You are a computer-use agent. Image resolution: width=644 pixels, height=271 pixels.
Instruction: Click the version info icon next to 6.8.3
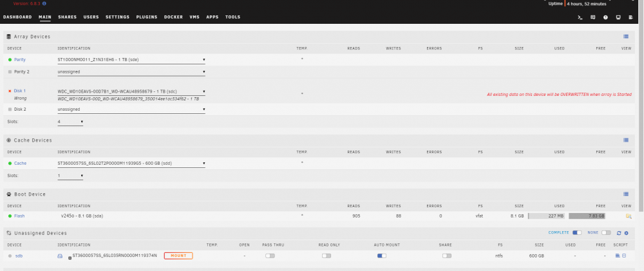[x=44, y=3]
